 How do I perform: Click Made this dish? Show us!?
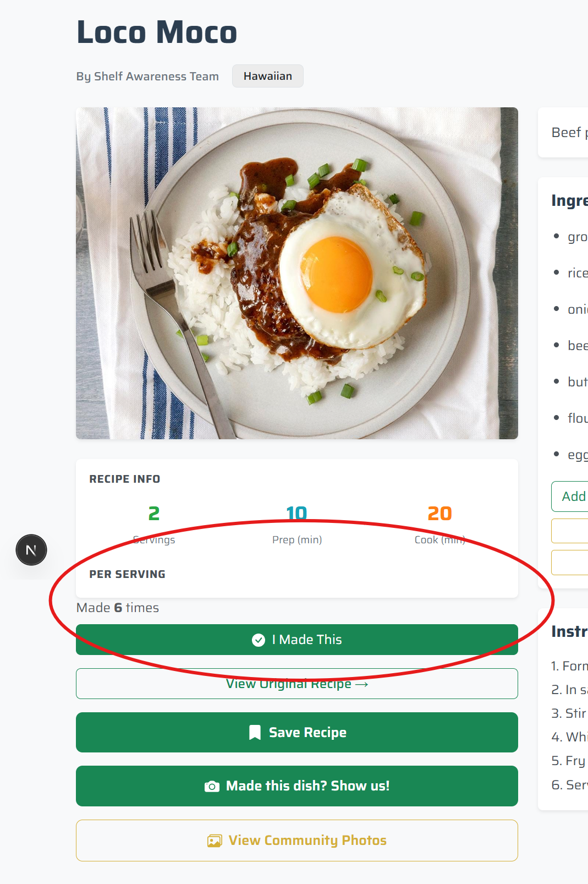coord(297,786)
